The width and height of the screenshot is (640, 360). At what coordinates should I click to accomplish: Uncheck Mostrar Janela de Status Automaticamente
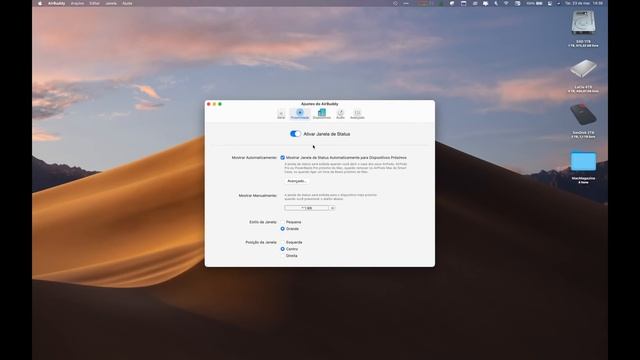282,158
